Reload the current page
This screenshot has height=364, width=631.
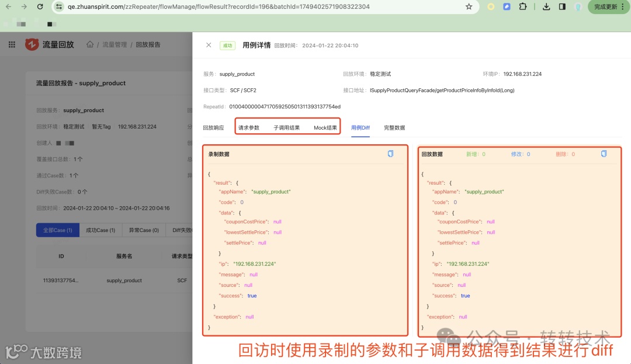click(x=40, y=6)
